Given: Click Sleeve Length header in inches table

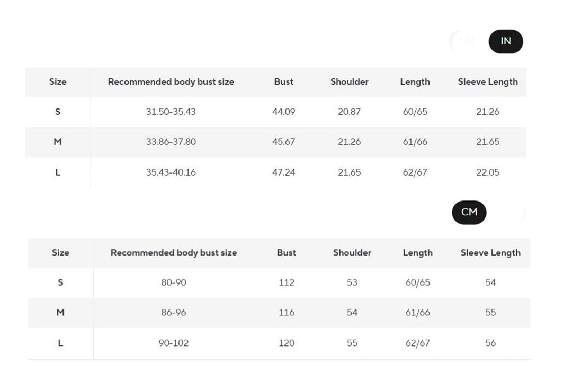Looking at the screenshot, I should [488, 82].
